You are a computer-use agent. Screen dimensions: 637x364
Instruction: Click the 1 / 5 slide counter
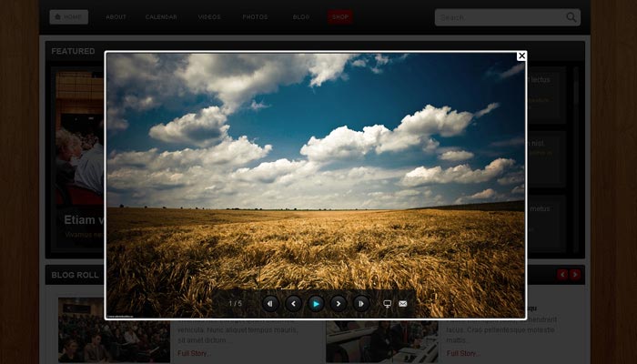pos(235,303)
